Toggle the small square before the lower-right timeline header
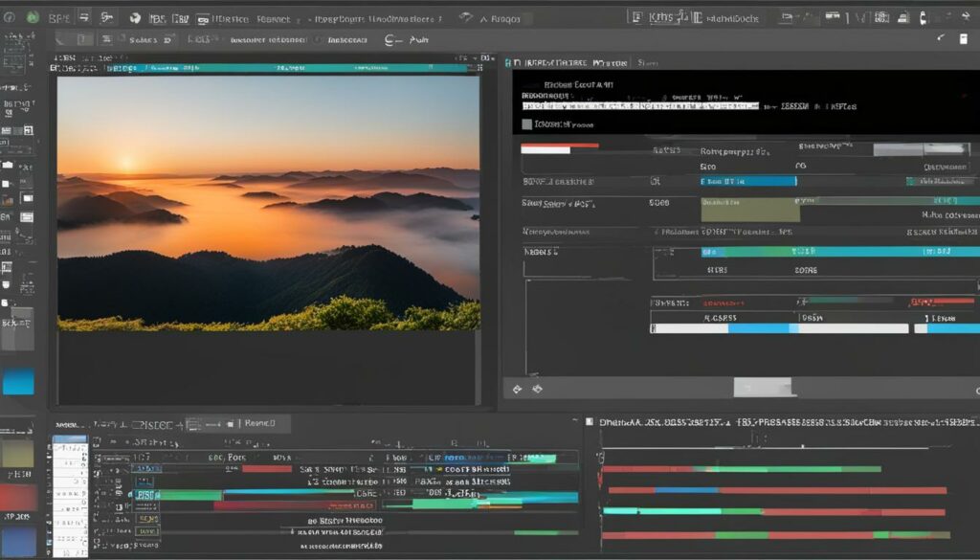This screenshot has width=980, height=560. (590, 421)
